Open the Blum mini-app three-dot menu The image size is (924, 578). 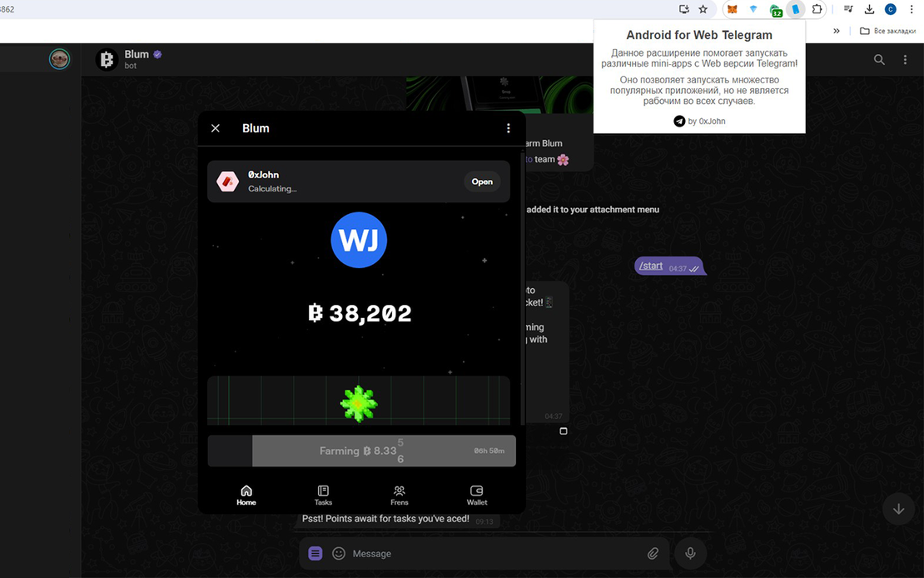508,128
